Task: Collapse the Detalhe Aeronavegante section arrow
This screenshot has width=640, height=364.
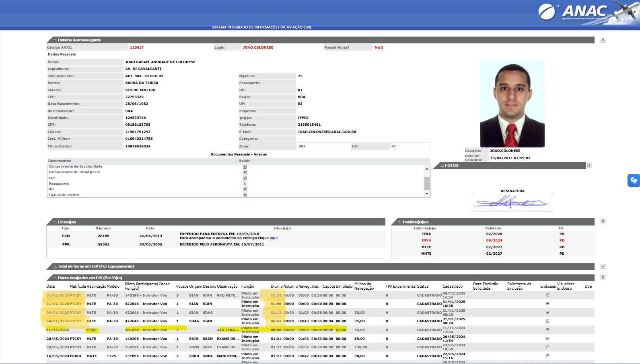Action: 603,40
